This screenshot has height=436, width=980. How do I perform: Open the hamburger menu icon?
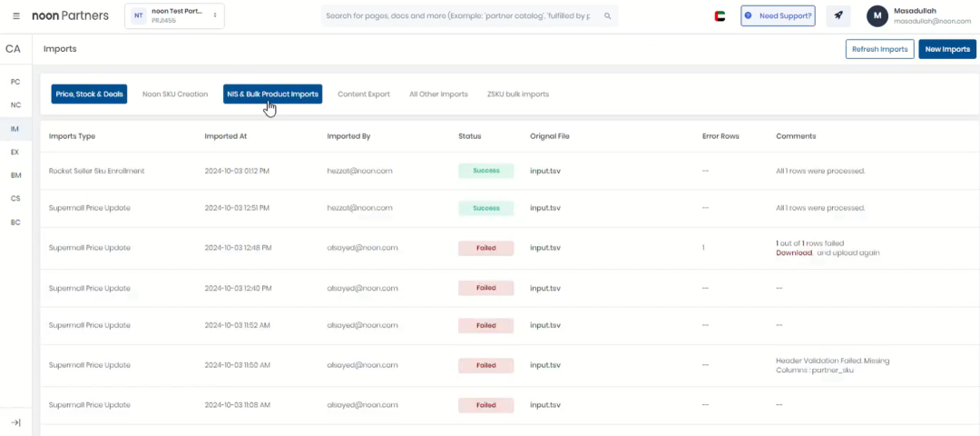pyautogui.click(x=16, y=15)
